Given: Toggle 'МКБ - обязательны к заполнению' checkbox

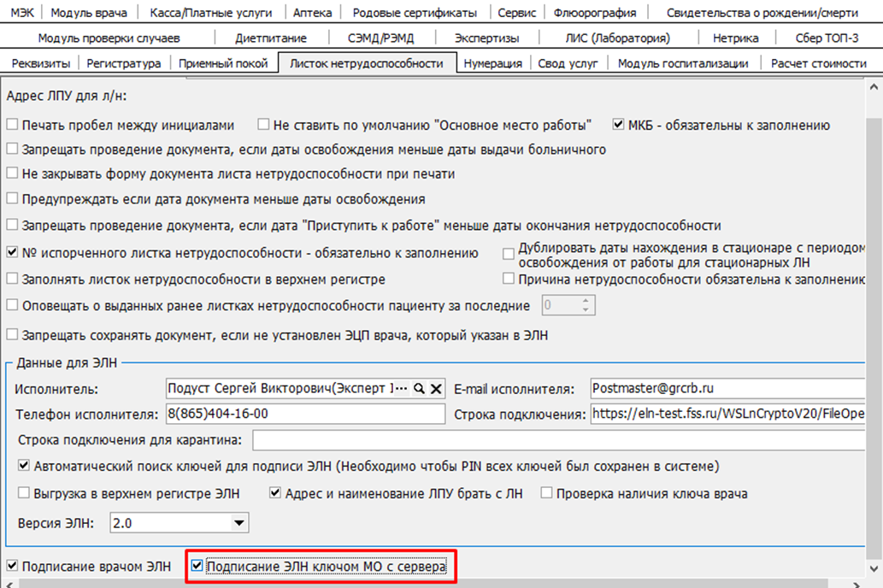Looking at the screenshot, I should (620, 125).
